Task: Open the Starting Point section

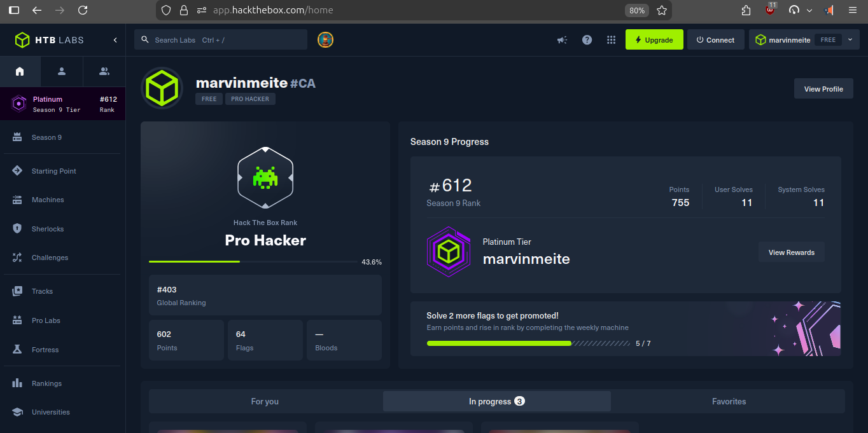Action: coord(52,170)
